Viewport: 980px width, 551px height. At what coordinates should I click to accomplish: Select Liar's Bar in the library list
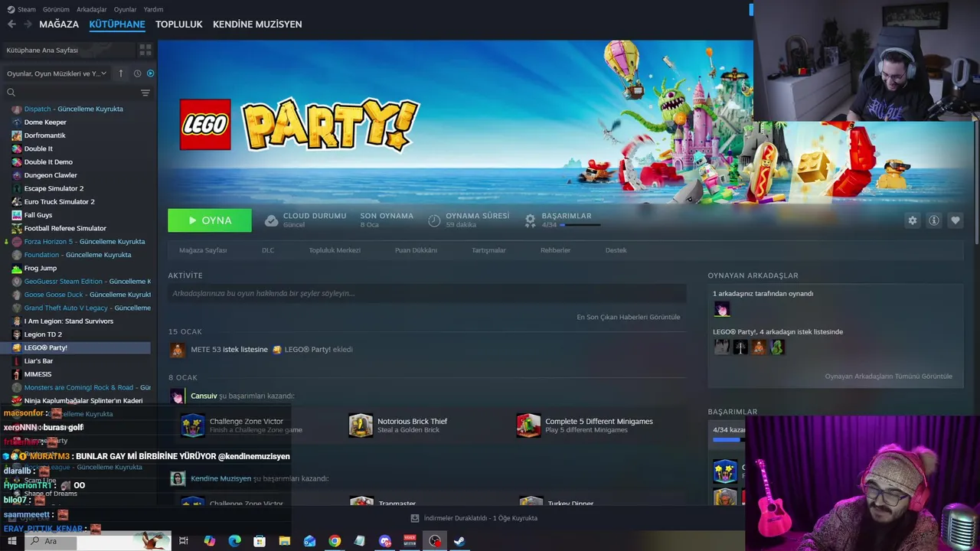38,361
